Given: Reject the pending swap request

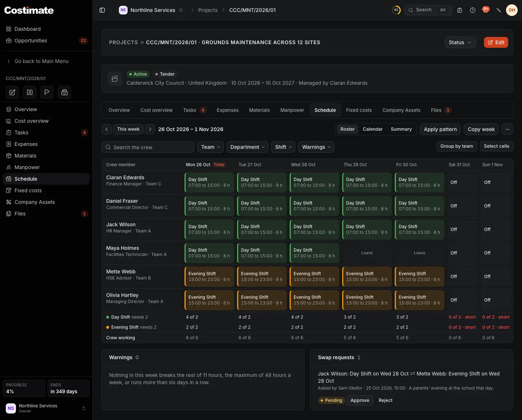Looking at the screenshot, I should [386, 400].
